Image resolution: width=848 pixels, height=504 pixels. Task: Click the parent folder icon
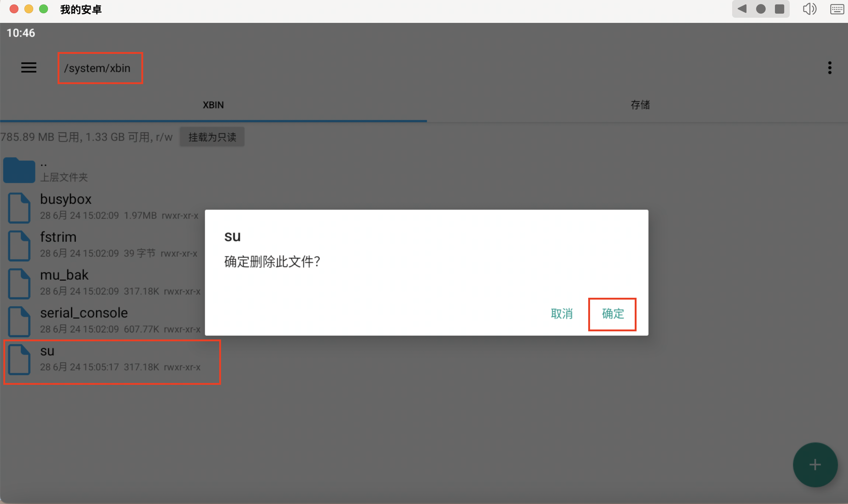click(x=19, y=170)
